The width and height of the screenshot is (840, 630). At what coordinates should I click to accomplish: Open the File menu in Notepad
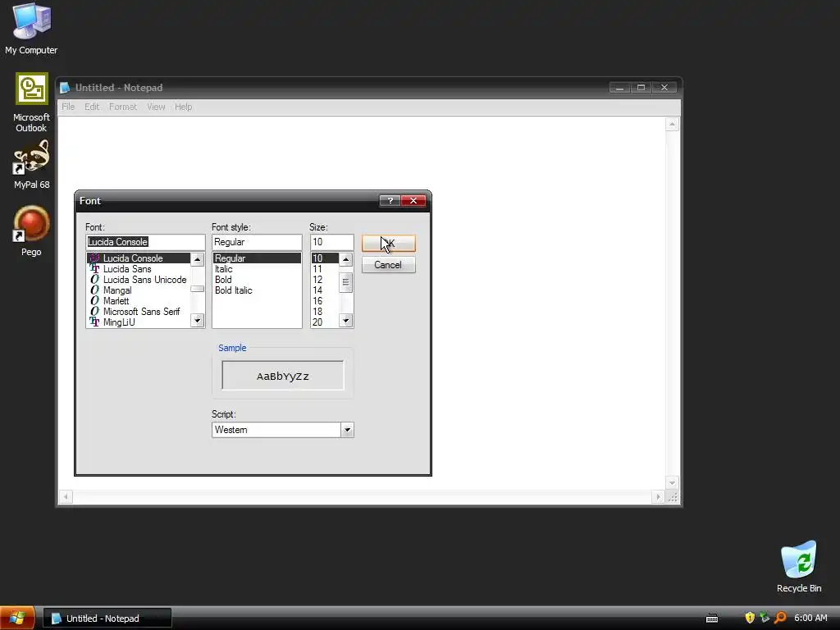pyautogui.click(x=68, y=107)
